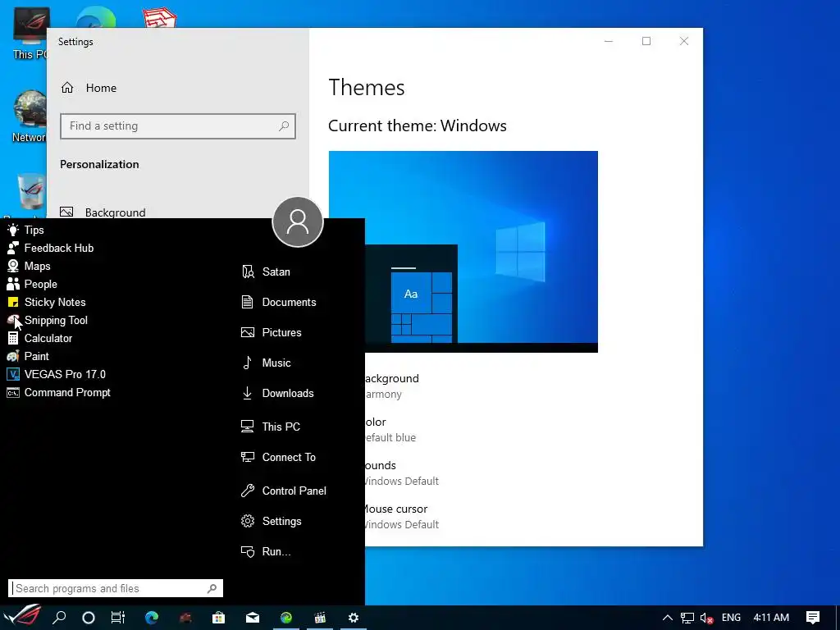
Task: Open taskbar Search magnifier
Action: coord(59,618)
